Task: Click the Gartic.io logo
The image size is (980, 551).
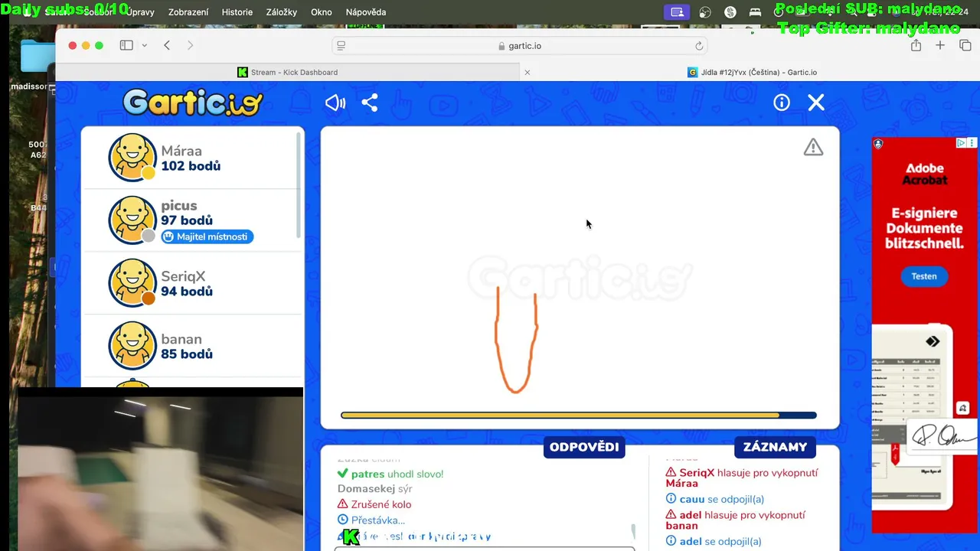Action: tap(193, 103)
